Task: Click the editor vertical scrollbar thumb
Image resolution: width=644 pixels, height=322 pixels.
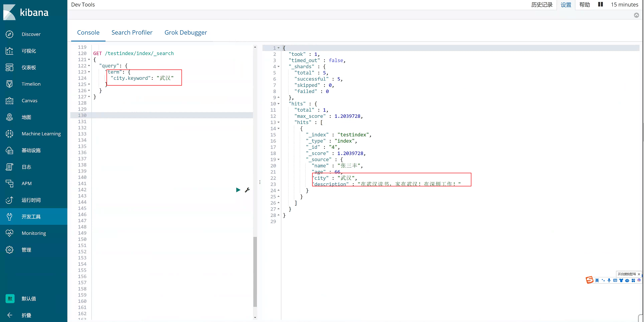Action: coord(255,272)
